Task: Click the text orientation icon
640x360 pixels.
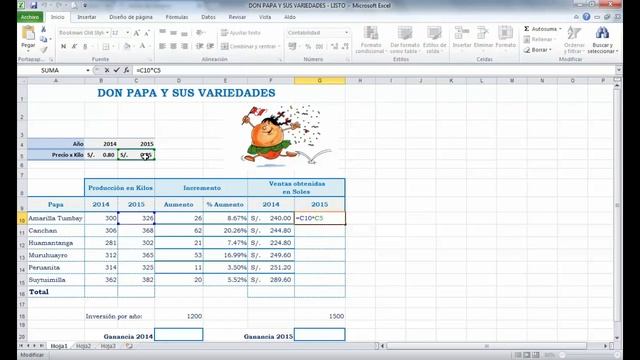Action: coord(200,33)
